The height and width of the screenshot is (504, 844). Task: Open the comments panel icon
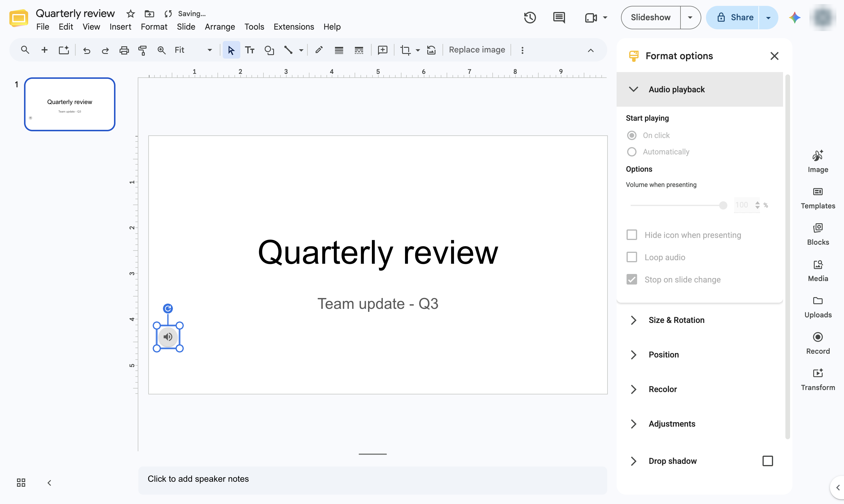tap(559, 17)
